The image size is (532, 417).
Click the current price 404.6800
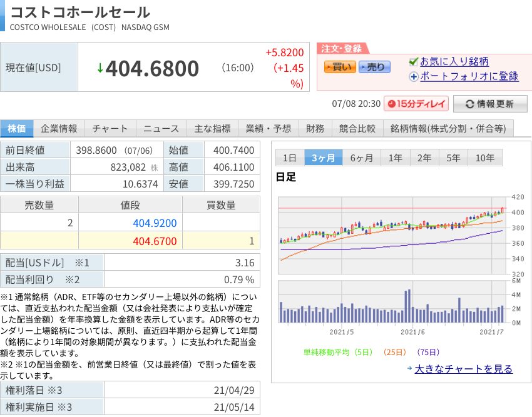152,69
